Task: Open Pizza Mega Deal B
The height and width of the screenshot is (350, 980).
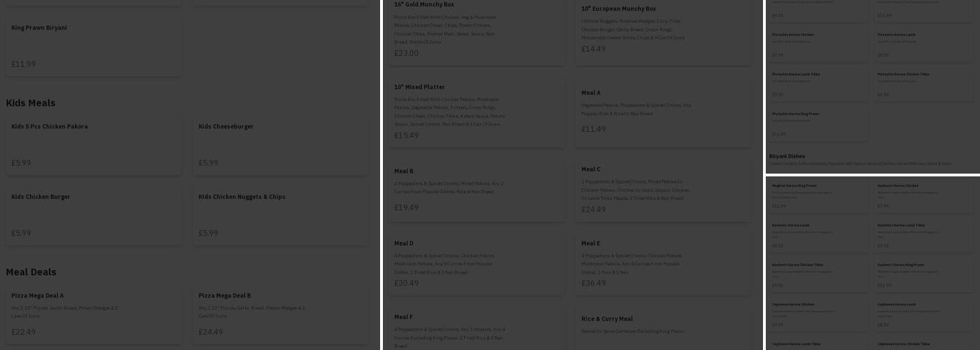Action: pos(280,313)
